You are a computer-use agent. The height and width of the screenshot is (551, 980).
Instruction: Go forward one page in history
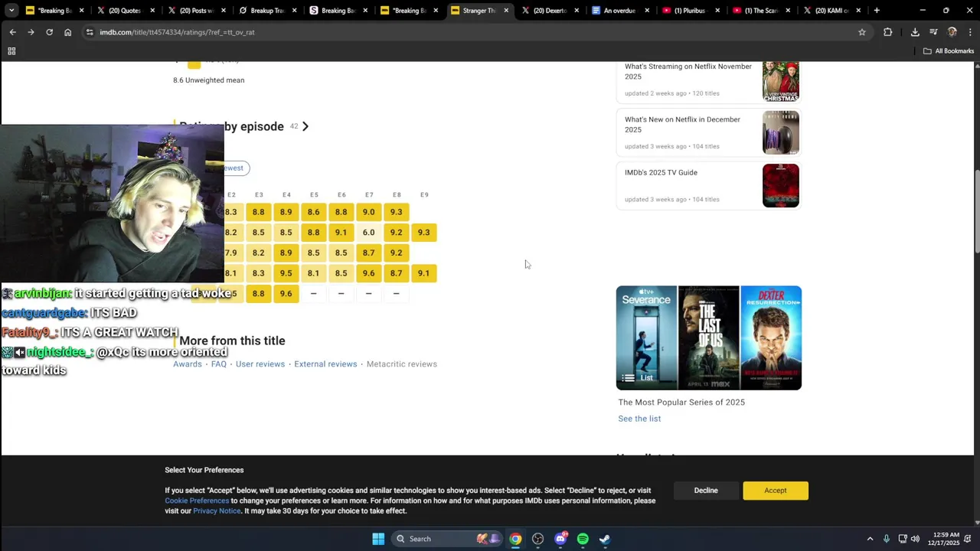click(31, 32)
